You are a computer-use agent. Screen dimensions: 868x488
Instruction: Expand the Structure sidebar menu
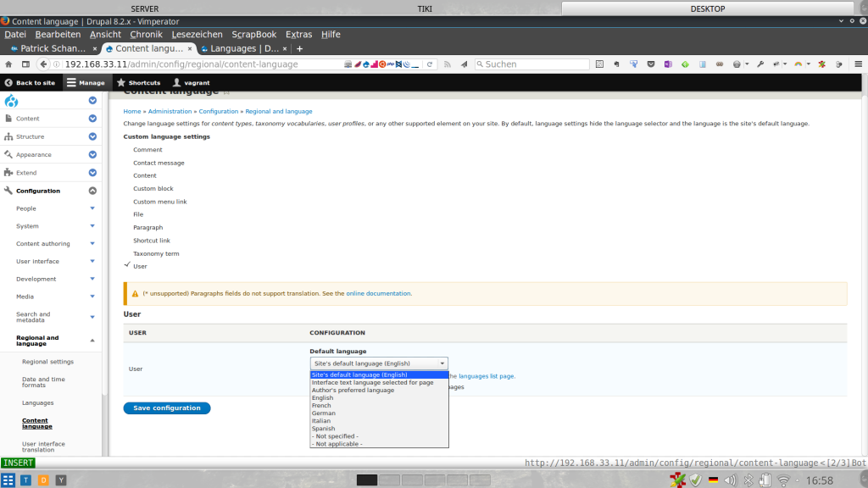point(92,136)
